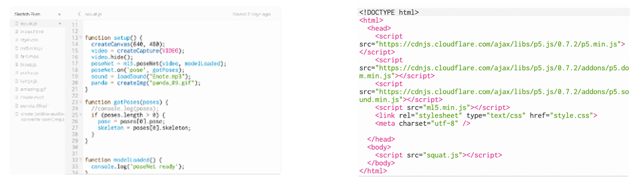Viewport: 644px width, 187px height.
Task: Open bicep.js from the sketch files
Action: [29, 65]
